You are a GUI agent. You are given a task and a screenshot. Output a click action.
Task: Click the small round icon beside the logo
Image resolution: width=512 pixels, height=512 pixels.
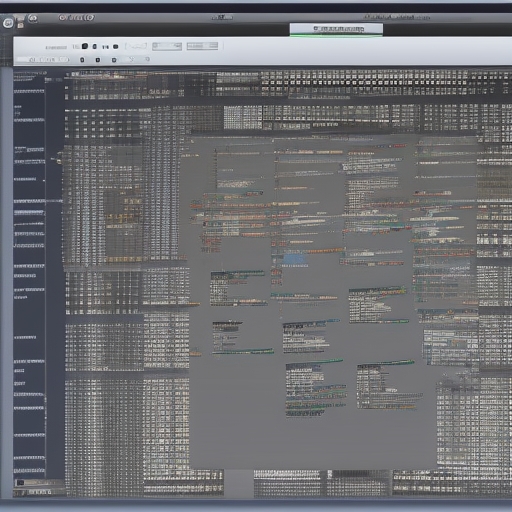click(33, 18)
